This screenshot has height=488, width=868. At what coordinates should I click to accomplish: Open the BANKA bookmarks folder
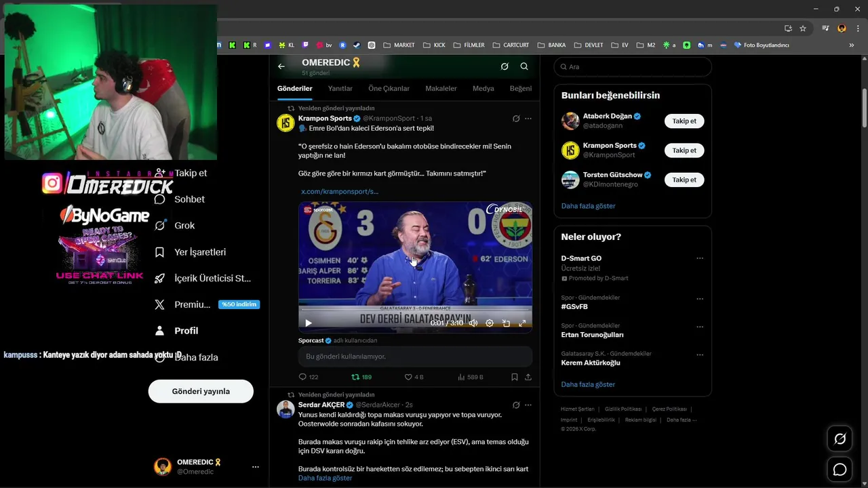pos(551,45)
